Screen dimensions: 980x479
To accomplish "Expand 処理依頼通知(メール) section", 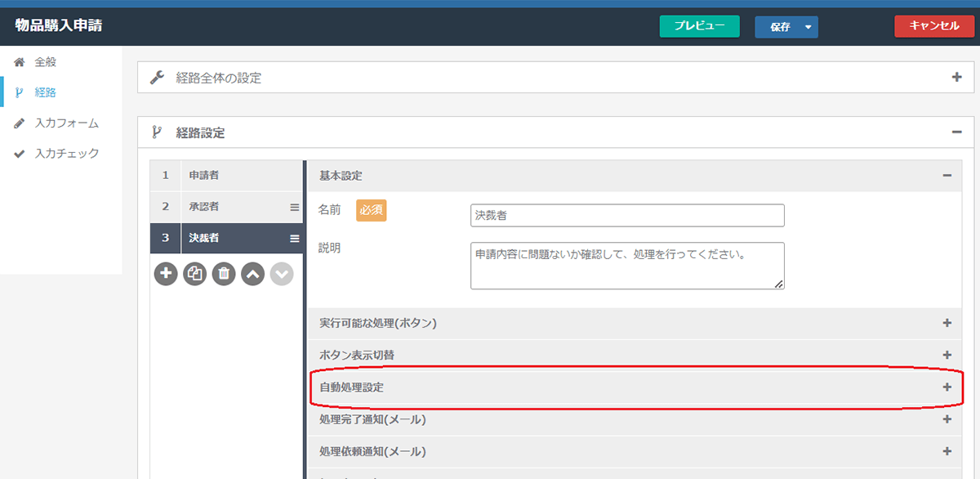I will coord(947,451).
